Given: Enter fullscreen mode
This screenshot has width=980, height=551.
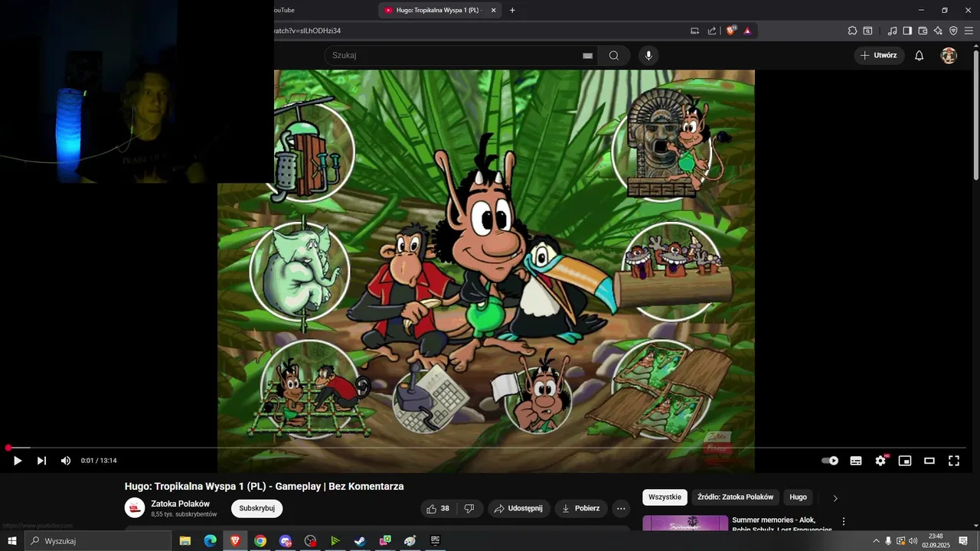Looking at the screenshot, I should pos(954,461).
